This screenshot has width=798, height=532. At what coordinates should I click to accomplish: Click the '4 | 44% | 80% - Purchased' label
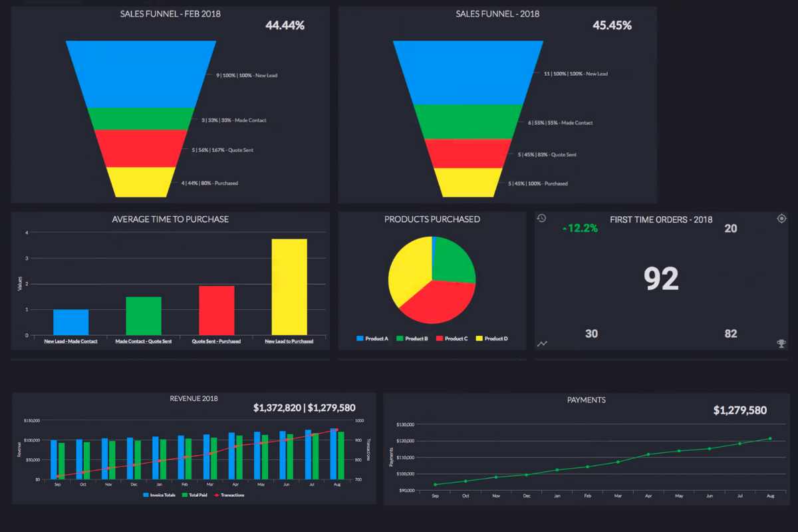(x=209, y=184)
